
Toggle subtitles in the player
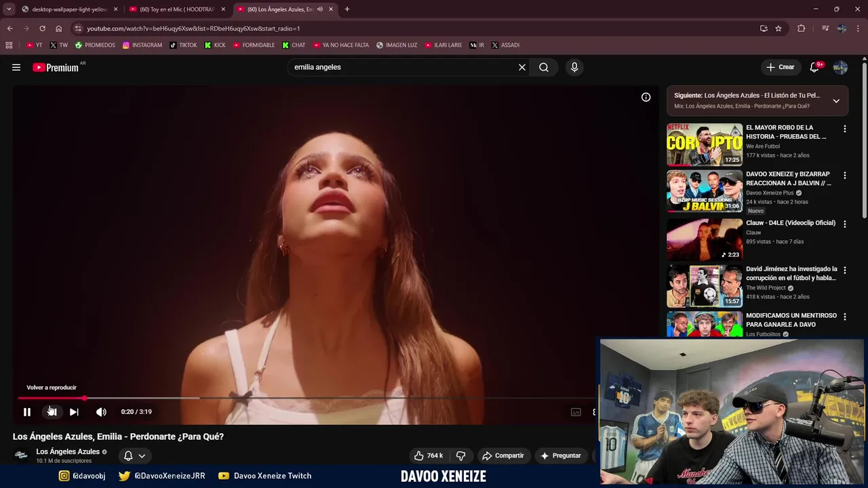[x=576, y=411]
